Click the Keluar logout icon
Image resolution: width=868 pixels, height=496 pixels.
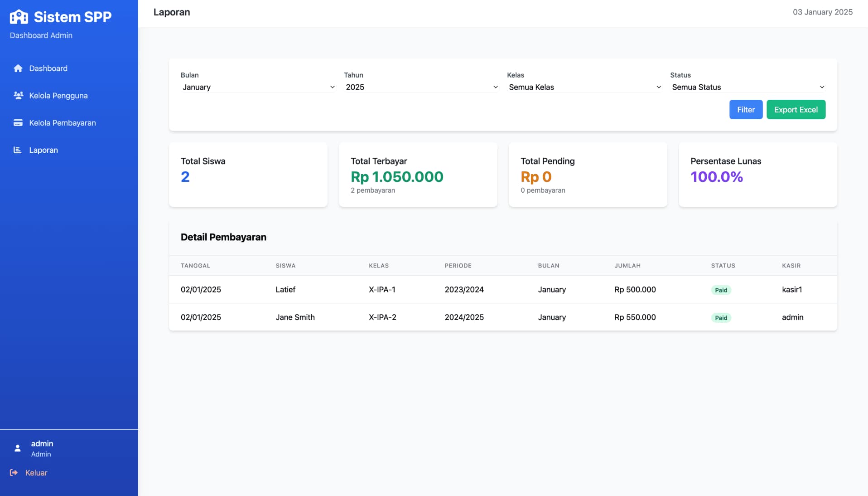pyautogui.click(x=14, y=473)
